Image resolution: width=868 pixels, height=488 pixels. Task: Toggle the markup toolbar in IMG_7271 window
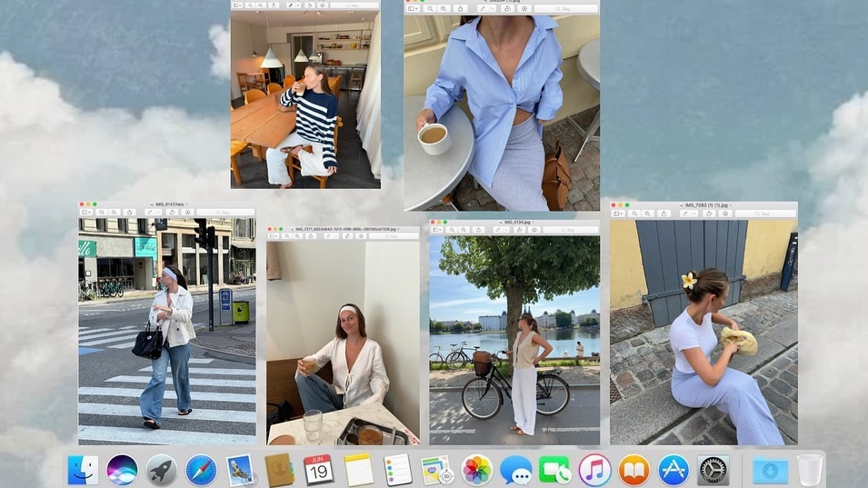361,236
